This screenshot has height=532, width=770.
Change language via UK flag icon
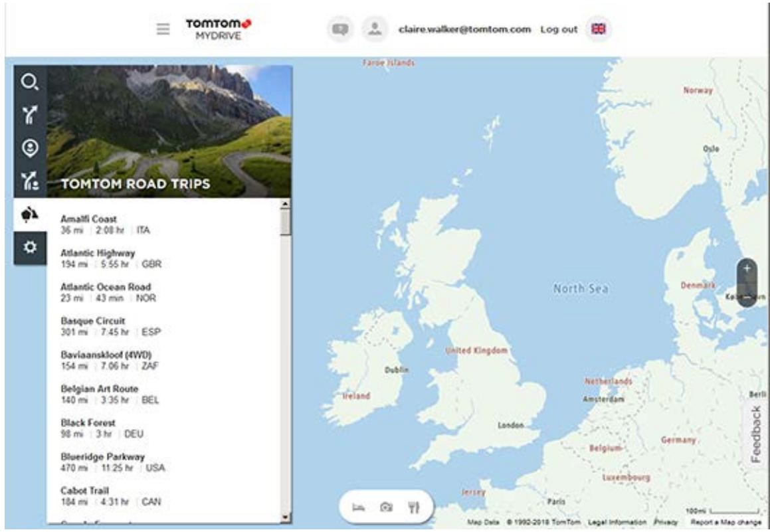coord(598,29)
